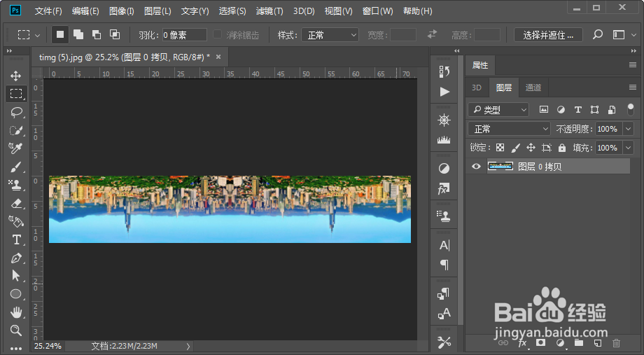Open the Paragraph panel icon
Viewport: 644px width, 355px height.
pyautogui.click(x=444, y=265)
